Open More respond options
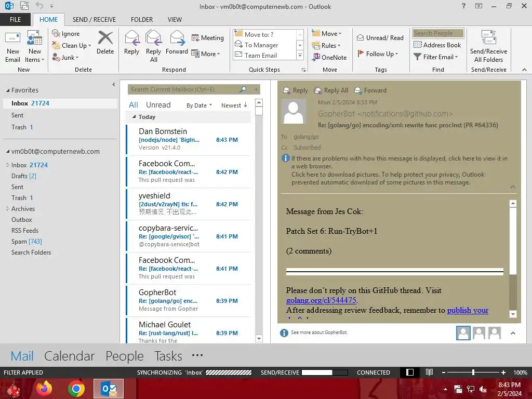 pyautogui.click(x=206, y=54)
